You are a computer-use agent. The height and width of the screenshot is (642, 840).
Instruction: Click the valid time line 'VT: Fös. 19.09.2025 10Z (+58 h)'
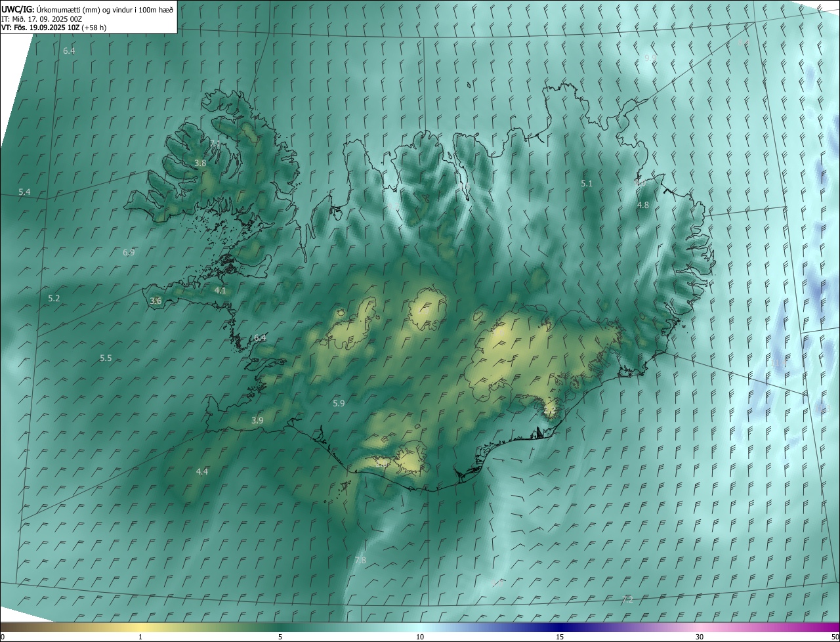(54, 28)
